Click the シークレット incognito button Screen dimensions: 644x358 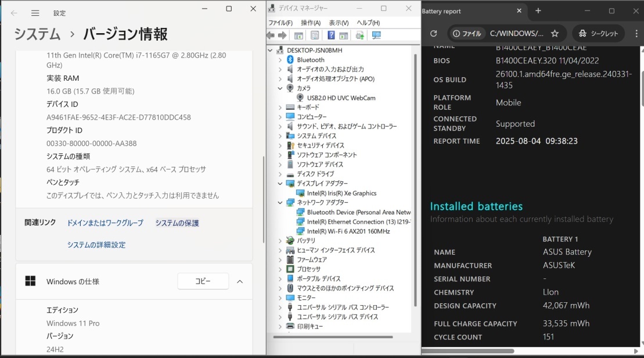pos(598,34)
